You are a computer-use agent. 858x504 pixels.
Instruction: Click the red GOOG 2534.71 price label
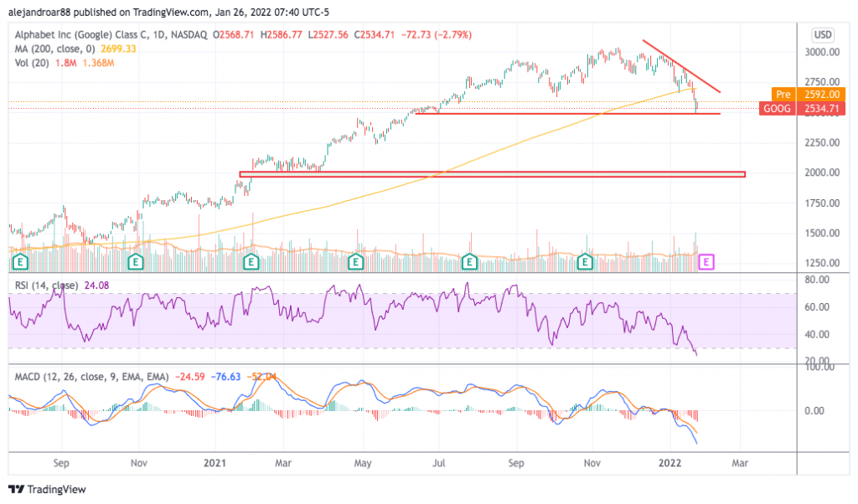click(802, 108)
